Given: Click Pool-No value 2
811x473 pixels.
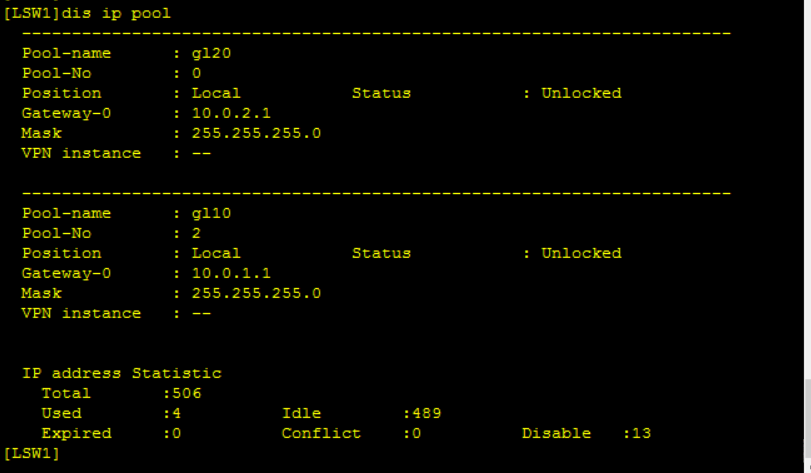Looking at the screenshot, I should pos(196,233).
